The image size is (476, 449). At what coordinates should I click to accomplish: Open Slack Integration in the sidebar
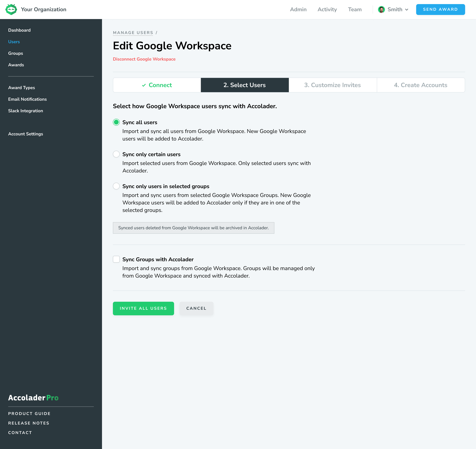[26, 111]
